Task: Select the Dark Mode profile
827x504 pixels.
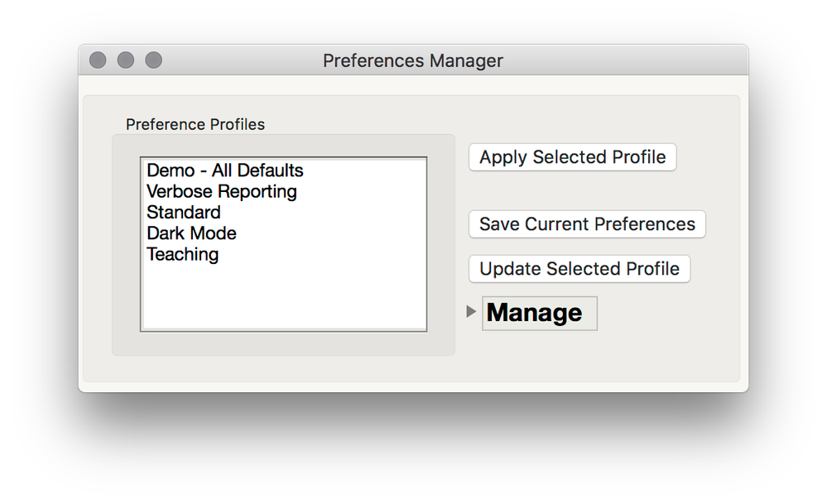Action: [x=191, y=233]
